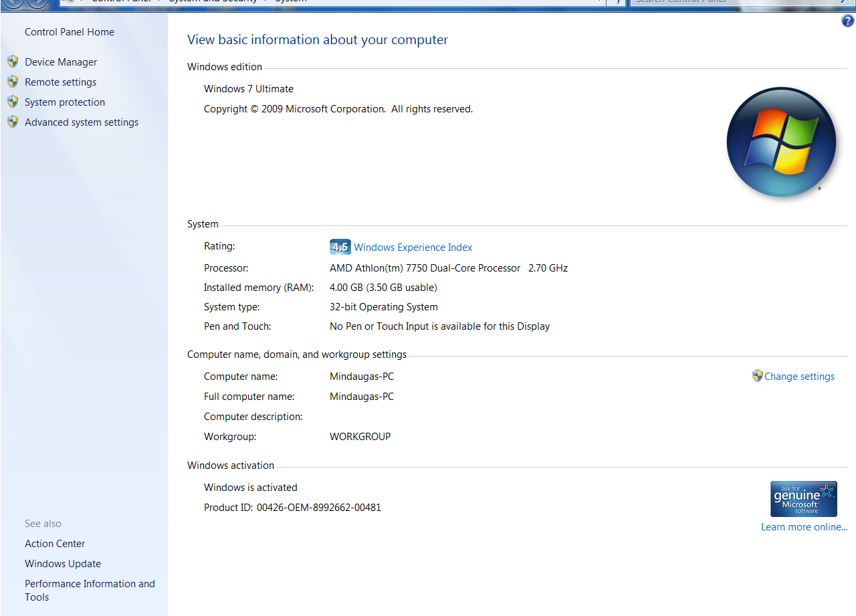Click the WORKGROUP workgroup value
Viewport: 856px width, 616px height.
pos(360,437)
